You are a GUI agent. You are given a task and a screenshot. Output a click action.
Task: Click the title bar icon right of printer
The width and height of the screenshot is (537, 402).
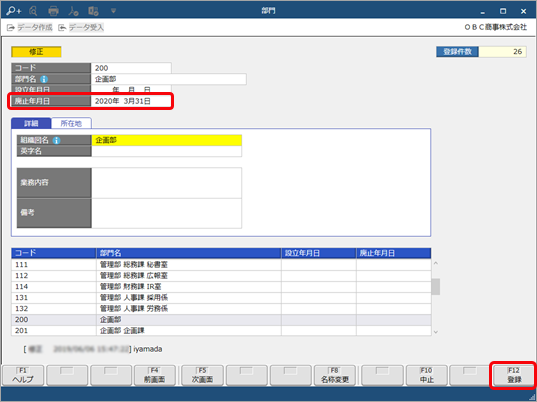(73, 11)
